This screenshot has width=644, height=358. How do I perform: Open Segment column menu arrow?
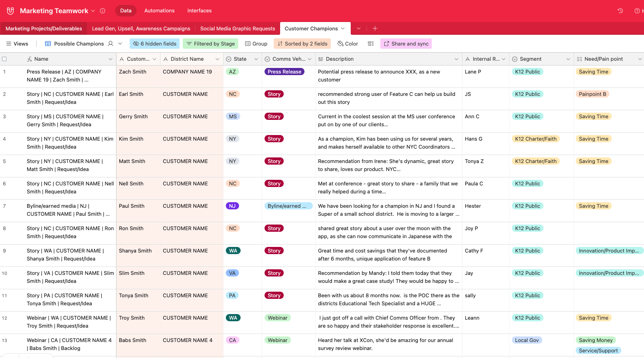[568, 59]
